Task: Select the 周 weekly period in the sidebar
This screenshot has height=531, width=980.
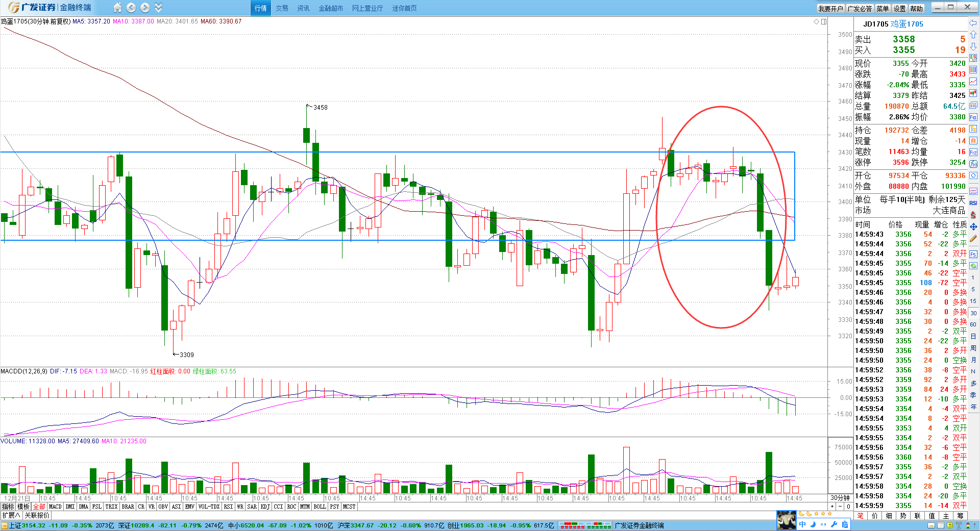Action: click(x=973, y=348)
